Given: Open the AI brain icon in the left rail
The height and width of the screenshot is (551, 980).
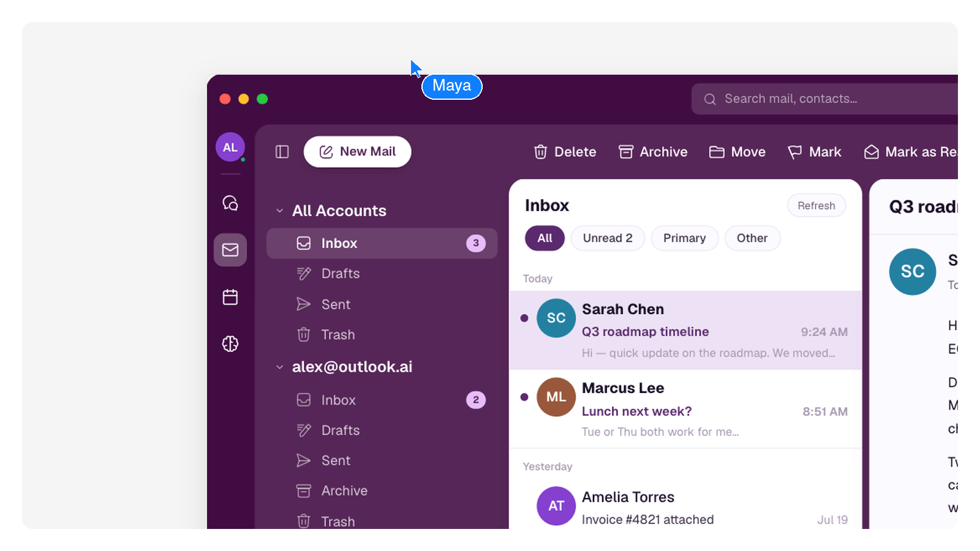Looking at the screenshot, I should click(230, 344).
